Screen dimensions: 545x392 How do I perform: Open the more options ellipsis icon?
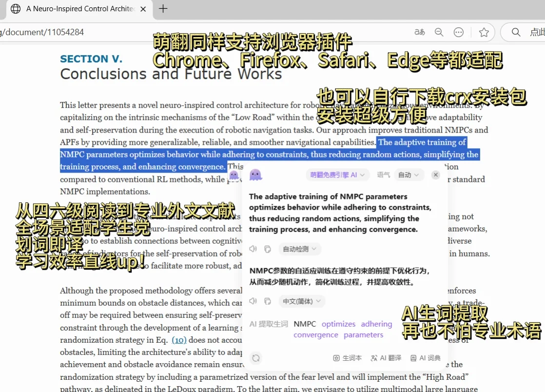click(458, 32)
